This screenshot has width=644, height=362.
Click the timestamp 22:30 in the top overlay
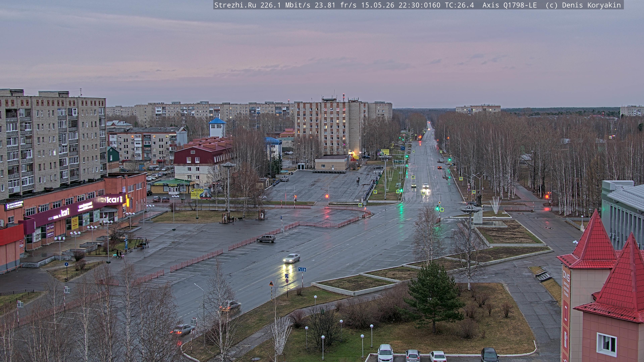(409, 5)
